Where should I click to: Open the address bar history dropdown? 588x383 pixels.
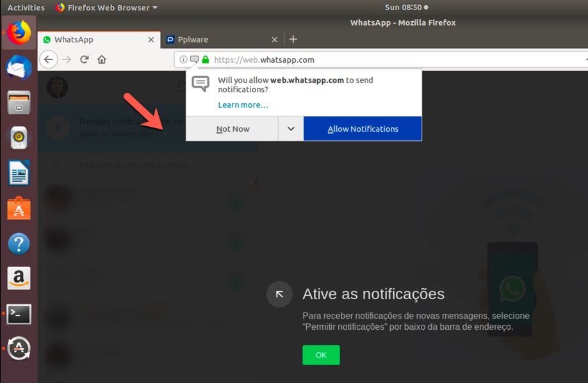tap(584, 60)
